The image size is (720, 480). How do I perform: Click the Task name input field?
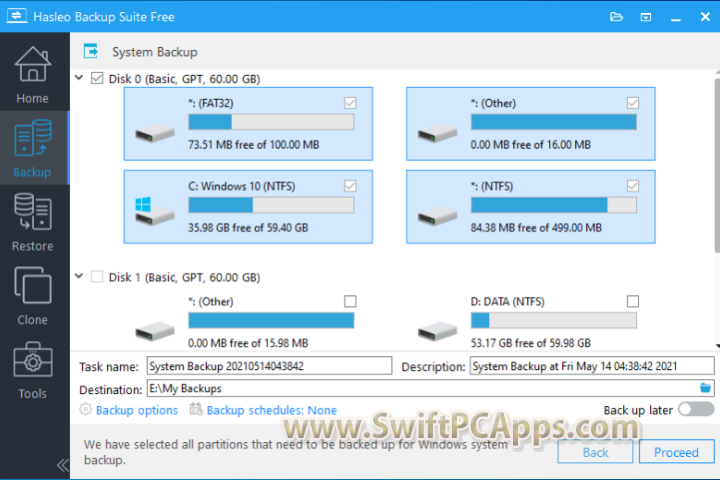point(269,366)
